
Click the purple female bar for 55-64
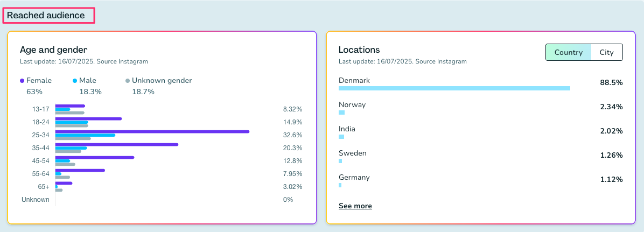click(80, 170)
